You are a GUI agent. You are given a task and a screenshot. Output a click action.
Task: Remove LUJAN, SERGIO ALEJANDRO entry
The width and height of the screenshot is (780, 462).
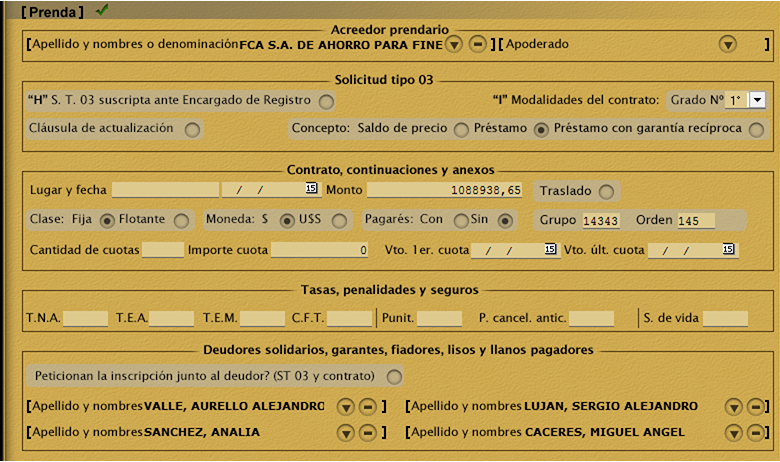[755, 407]
